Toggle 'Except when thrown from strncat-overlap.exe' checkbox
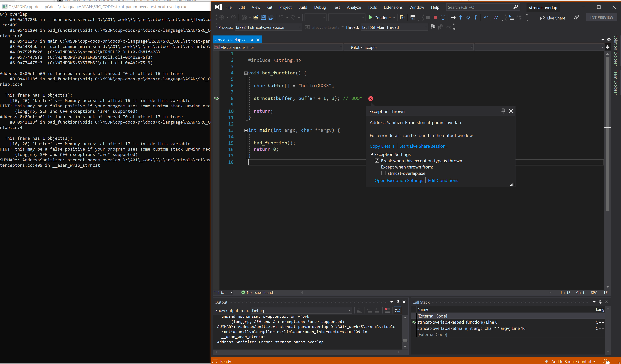The image size is (621, 364). [383, 173]
